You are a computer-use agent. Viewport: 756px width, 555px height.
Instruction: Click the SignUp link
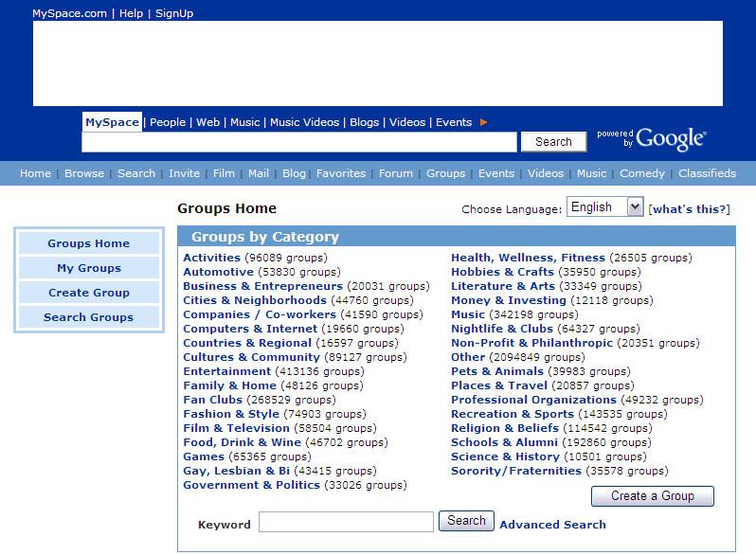174,13
